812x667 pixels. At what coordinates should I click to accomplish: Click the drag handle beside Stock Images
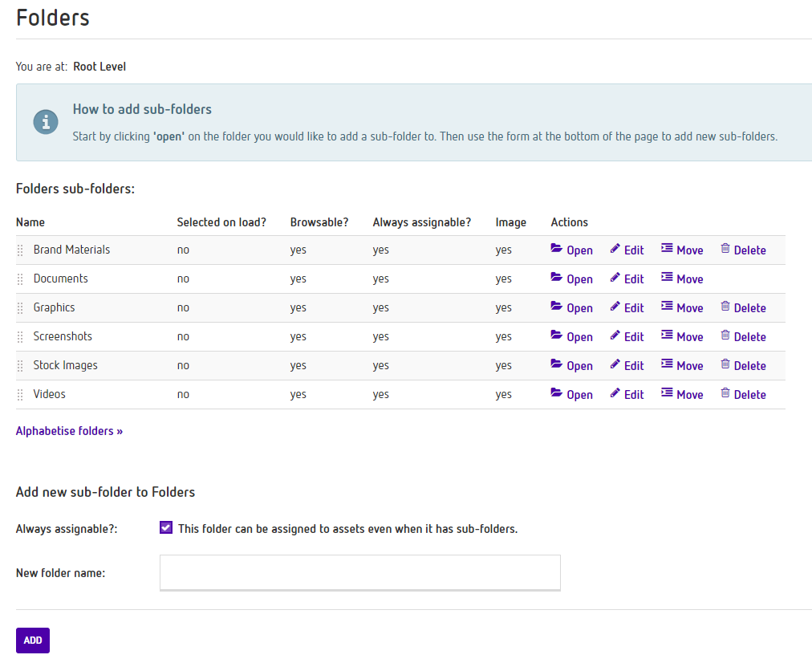[x=20, y=367]
